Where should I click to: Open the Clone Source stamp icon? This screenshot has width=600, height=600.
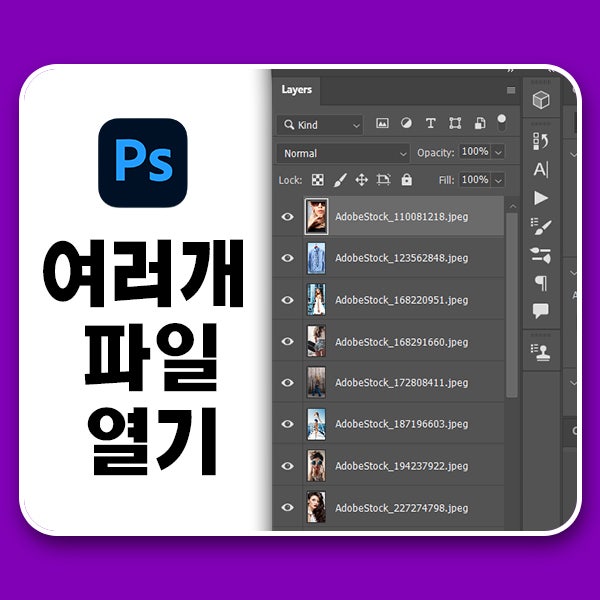[540, 352]
